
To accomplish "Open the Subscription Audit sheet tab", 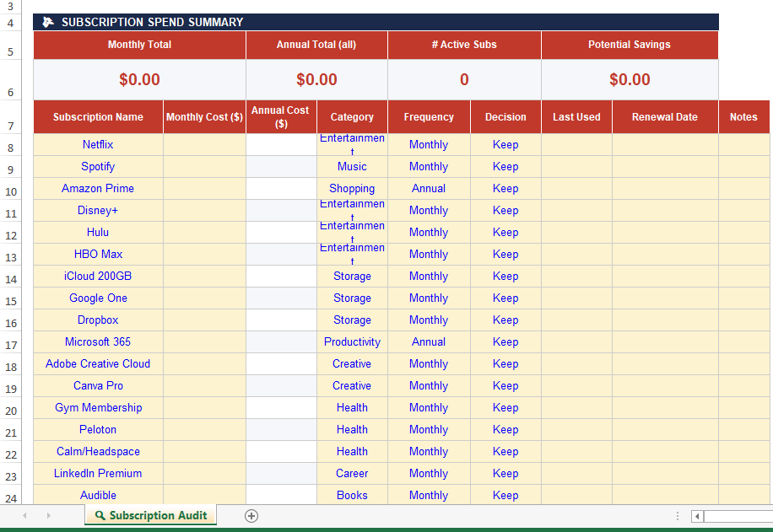I will (151, 515).
